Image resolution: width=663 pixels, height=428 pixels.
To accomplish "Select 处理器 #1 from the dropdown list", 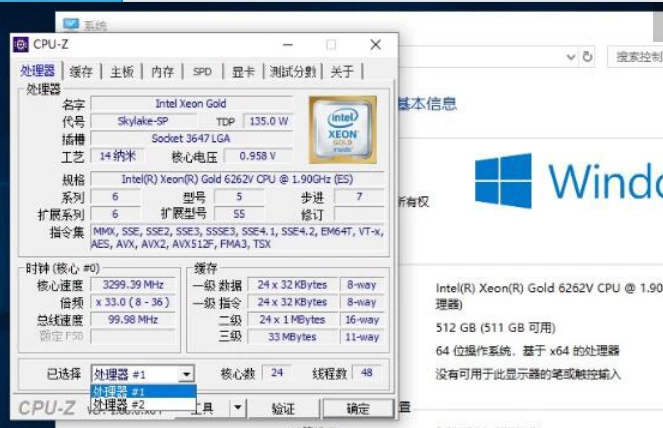I will point(143,392).
